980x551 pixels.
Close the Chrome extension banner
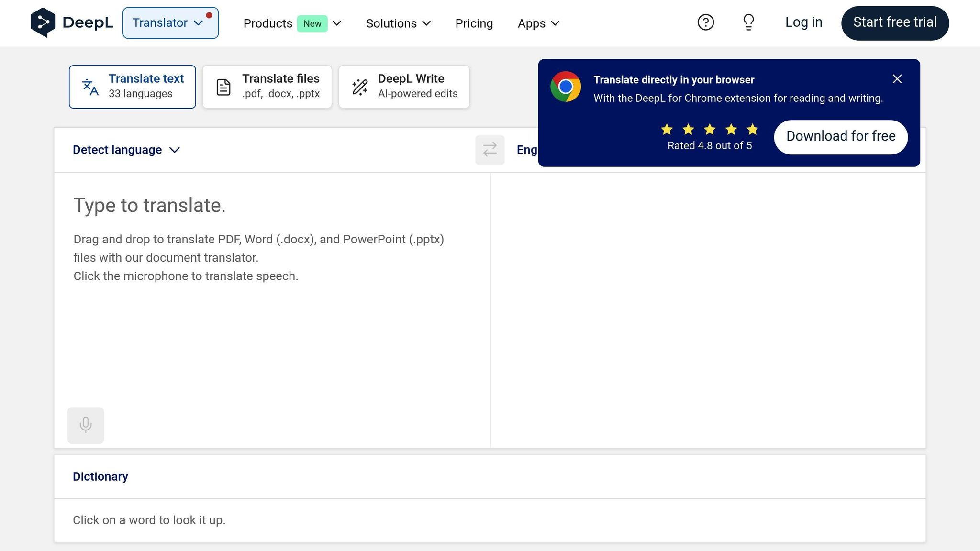[x=897, y=79]
